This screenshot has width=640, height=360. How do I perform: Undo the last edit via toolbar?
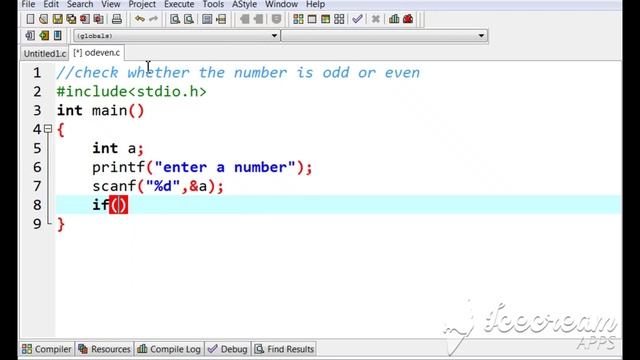(x=140, y=19)
